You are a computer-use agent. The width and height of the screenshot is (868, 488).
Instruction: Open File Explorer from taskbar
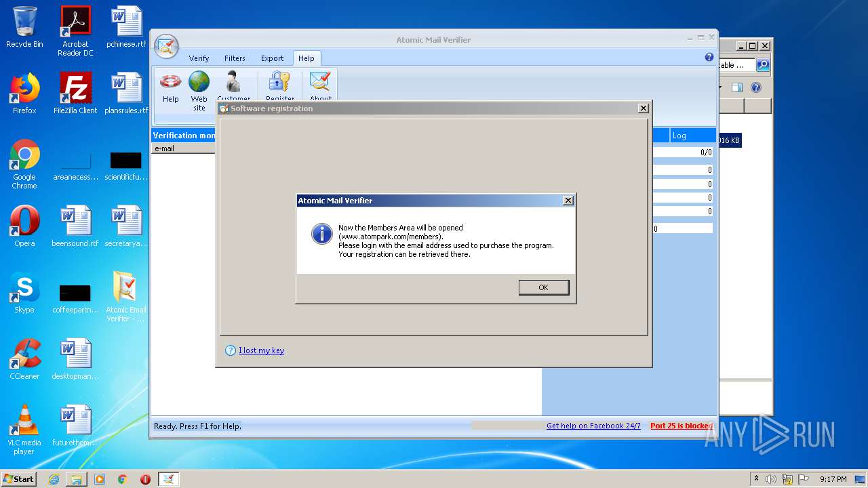click(x=77, y=479)
